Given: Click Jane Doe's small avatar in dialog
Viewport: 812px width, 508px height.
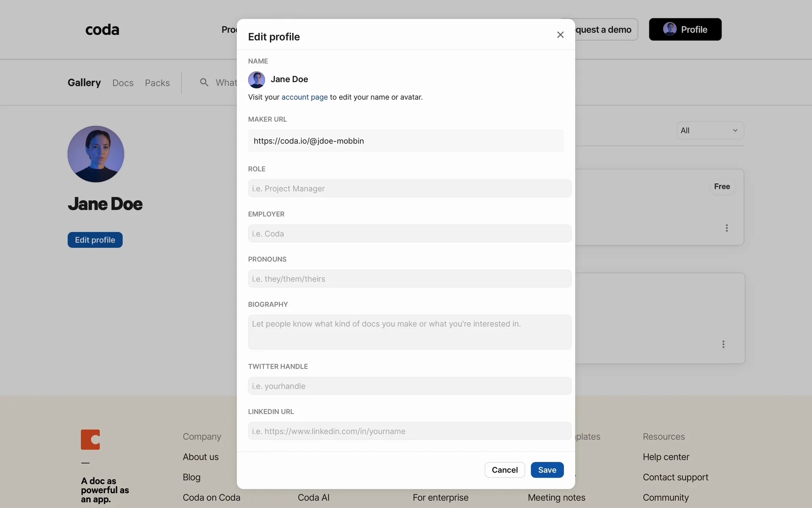Looking at the screenshot, I should point(256,80).
